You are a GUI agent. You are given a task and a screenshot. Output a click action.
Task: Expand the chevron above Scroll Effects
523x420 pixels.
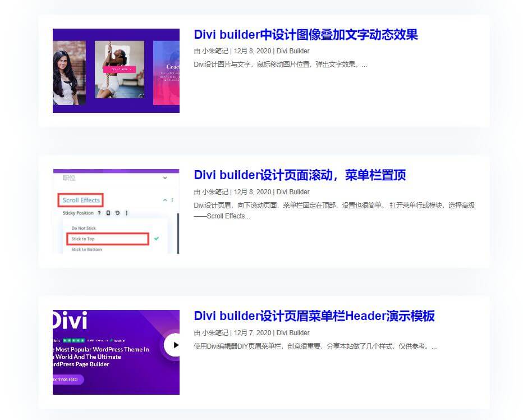click(x=165, y=178)
